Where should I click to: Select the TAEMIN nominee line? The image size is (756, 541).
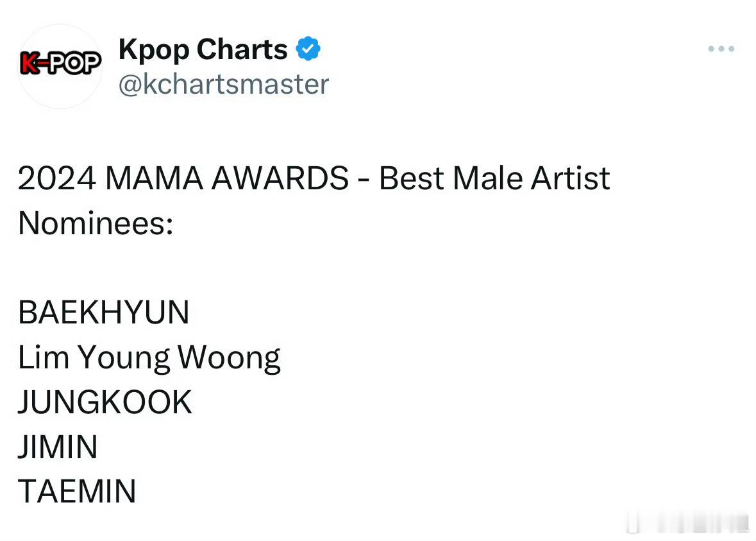tap(77, 492)
